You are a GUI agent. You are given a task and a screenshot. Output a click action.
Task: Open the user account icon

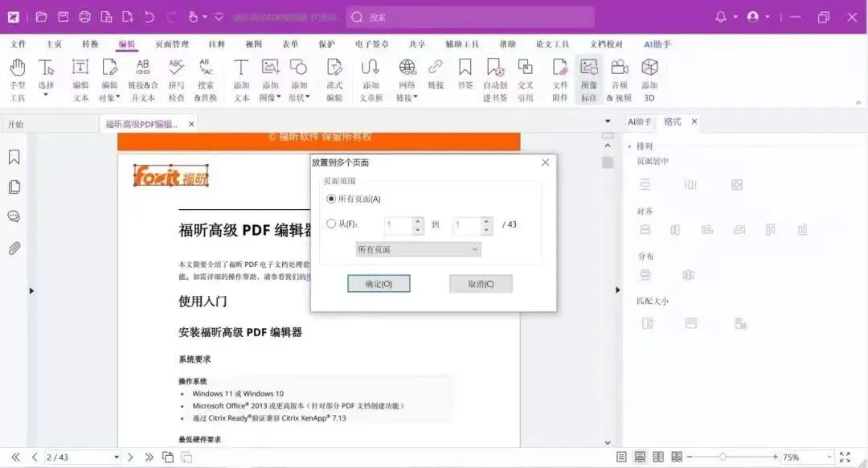tap(753, 17)
